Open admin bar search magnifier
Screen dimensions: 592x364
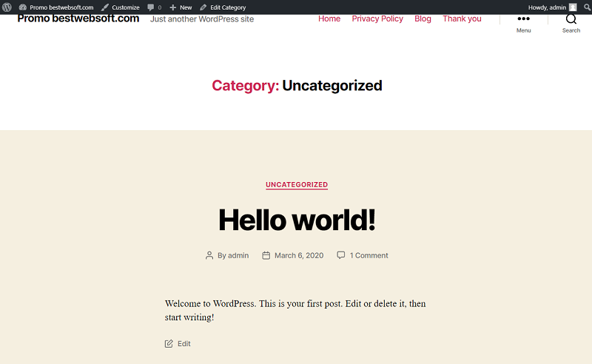pos(587,7)
